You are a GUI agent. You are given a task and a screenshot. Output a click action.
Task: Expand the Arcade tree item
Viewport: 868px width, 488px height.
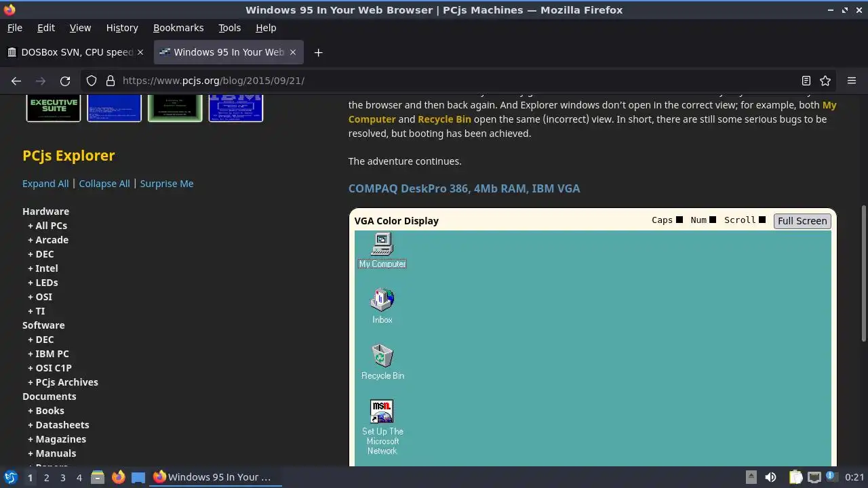(x=48, y=240)
